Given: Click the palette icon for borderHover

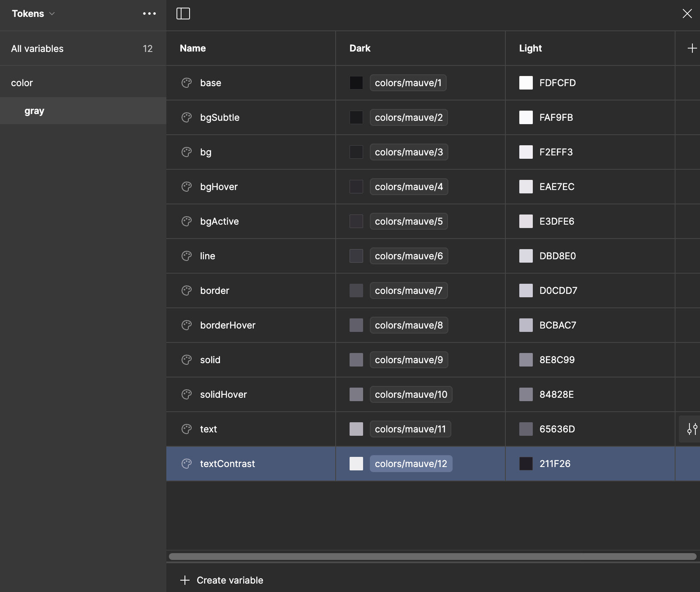Looking at the screenshot, I should pos(187,325).
